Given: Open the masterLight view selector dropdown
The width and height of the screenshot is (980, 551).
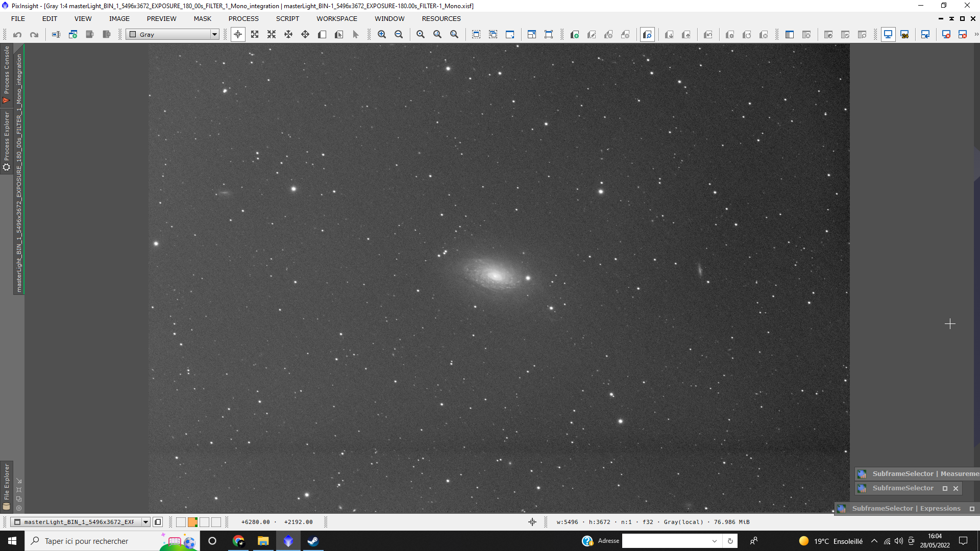Looking at the screenshot, I should coord(145,522).
